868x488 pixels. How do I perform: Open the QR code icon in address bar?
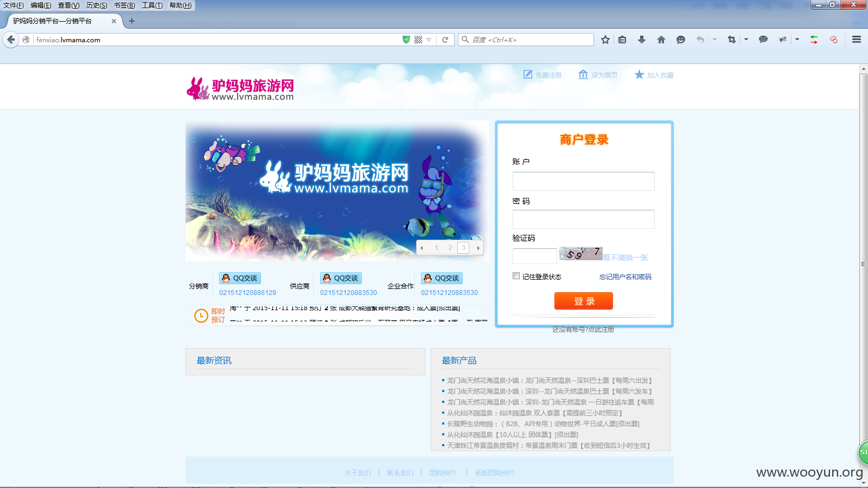(418, 40)
